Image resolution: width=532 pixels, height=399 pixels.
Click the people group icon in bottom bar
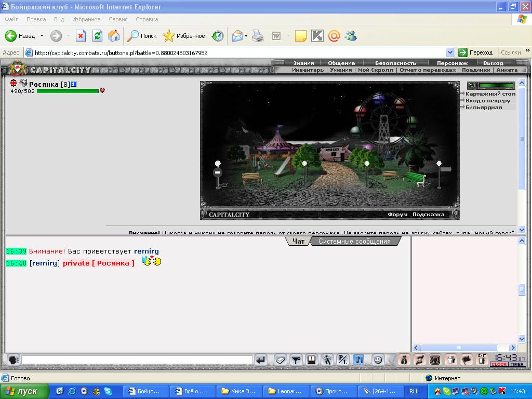[x=450, y=360]
